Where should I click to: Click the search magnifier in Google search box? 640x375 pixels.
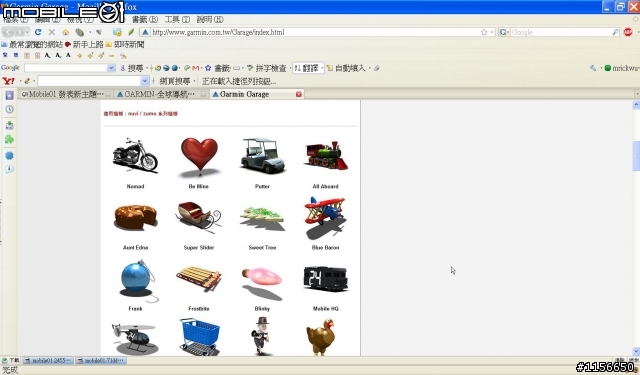(615, 32)
